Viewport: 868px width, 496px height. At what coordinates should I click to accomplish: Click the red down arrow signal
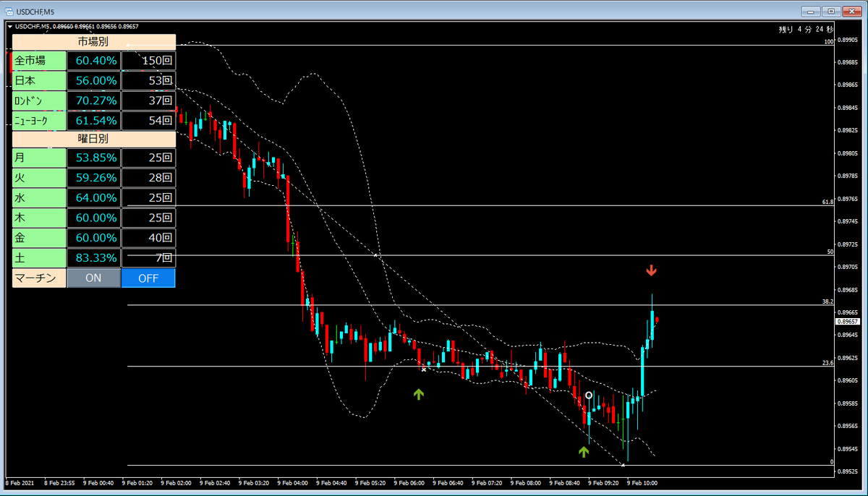(x=652, y=270)
